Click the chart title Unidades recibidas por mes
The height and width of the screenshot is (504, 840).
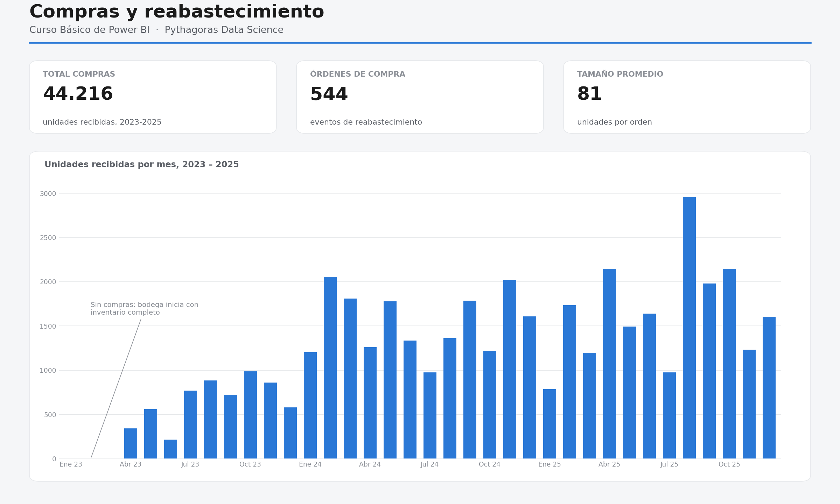141,164
